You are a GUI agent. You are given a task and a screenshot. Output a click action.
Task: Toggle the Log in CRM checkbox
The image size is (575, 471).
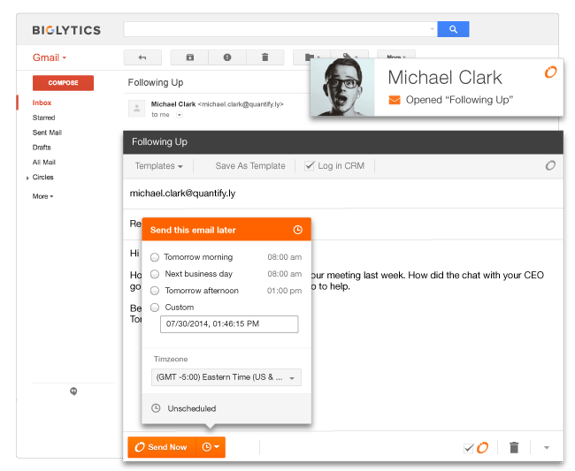coord(310,166)
